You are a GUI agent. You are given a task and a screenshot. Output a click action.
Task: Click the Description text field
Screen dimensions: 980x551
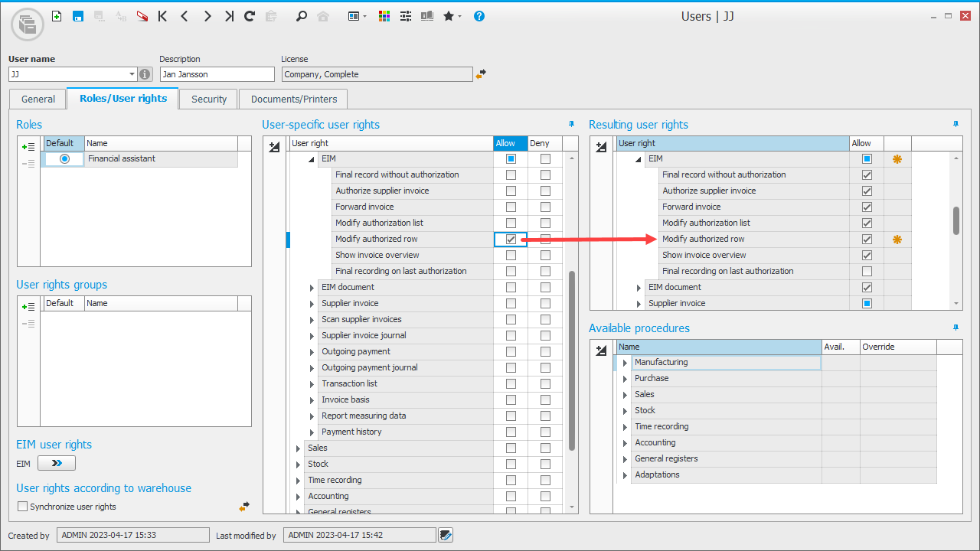pos(217,75)
